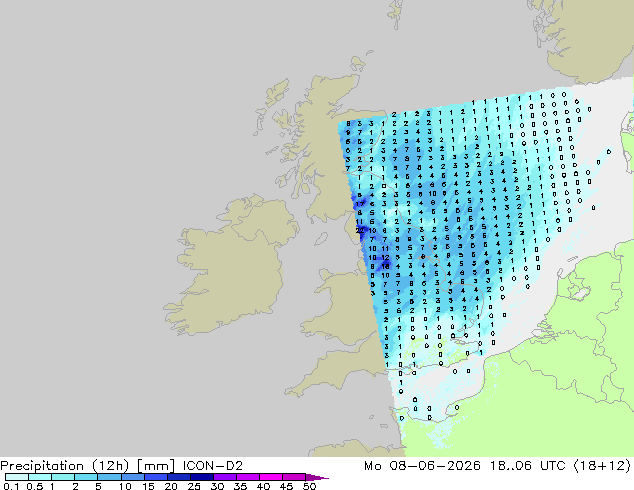Click the '18..06 UTC' time text

pyautogui.click(x=530, y=466)
